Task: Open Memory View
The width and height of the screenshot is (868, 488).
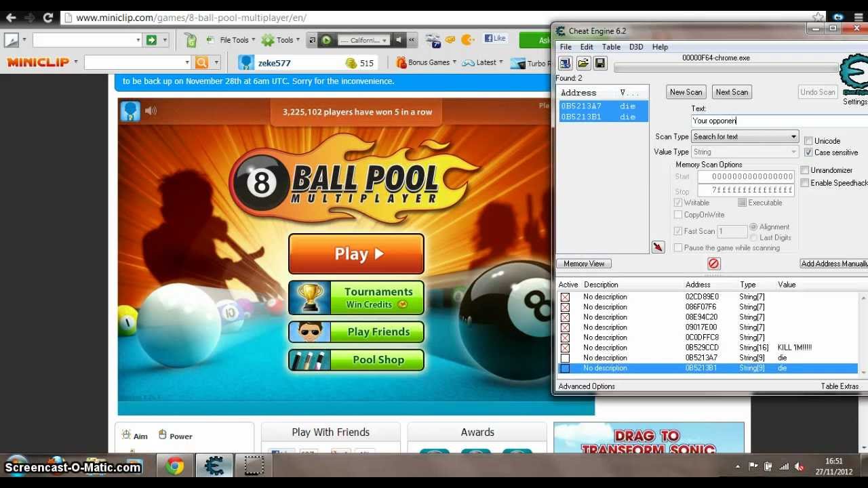Action: (584, 264)
